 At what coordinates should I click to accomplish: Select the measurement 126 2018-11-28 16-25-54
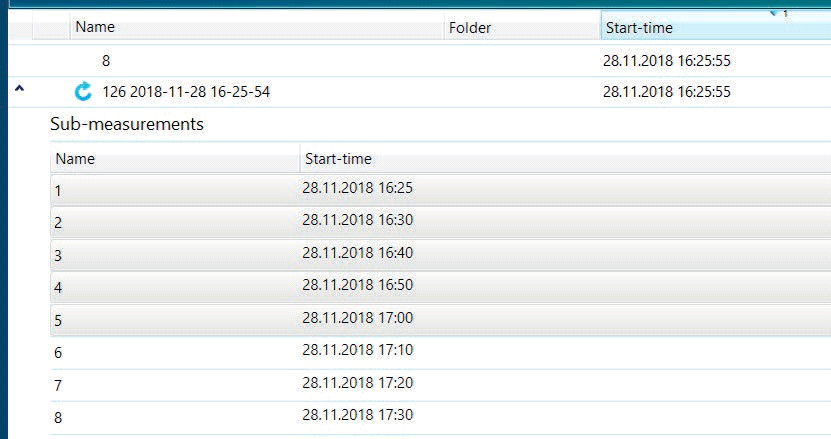pos(186,92)
